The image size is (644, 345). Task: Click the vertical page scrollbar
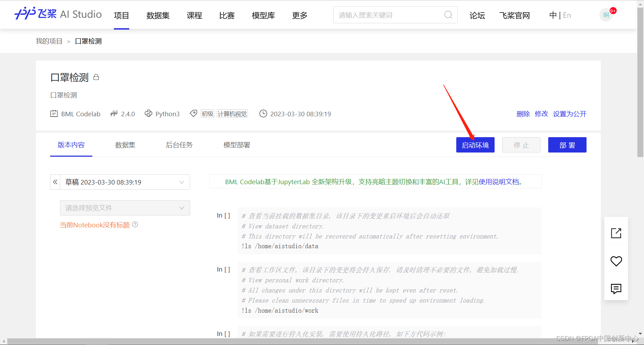point(640,82)
